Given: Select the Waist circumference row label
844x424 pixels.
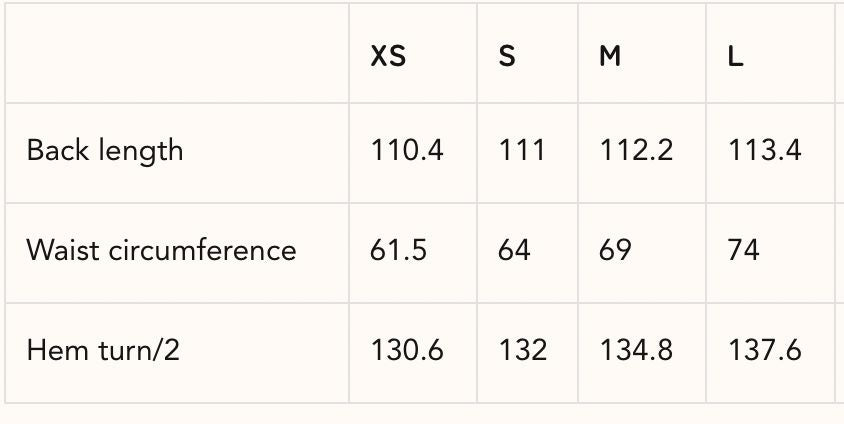Looking at the screenshot, I should click(161, 249).
